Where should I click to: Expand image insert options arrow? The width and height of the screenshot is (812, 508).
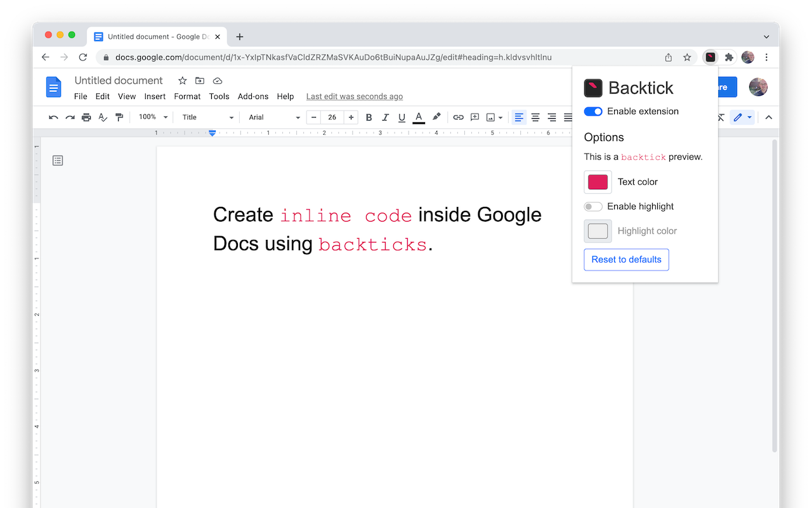[501, 117]
